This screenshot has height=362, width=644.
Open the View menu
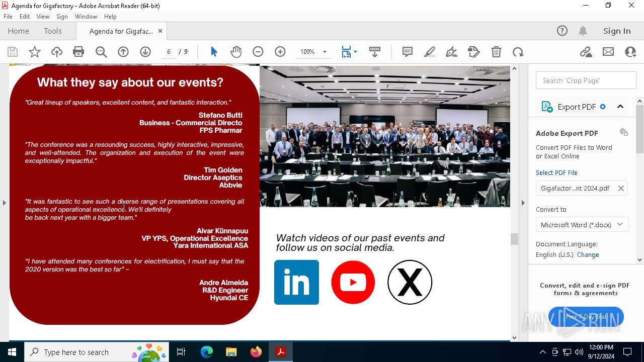tap(43, 17)
